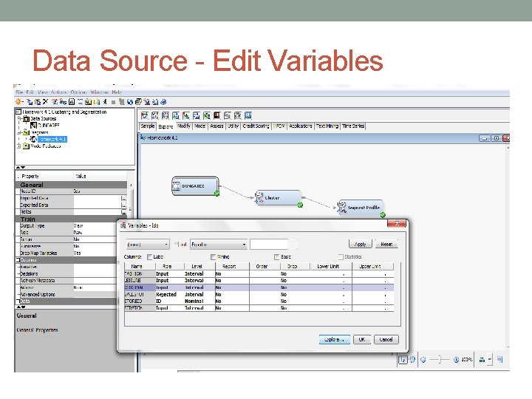Select the Segment Profile node in diagram
Image resolution: width=532 pixels, height=399 pixels.
361,208
